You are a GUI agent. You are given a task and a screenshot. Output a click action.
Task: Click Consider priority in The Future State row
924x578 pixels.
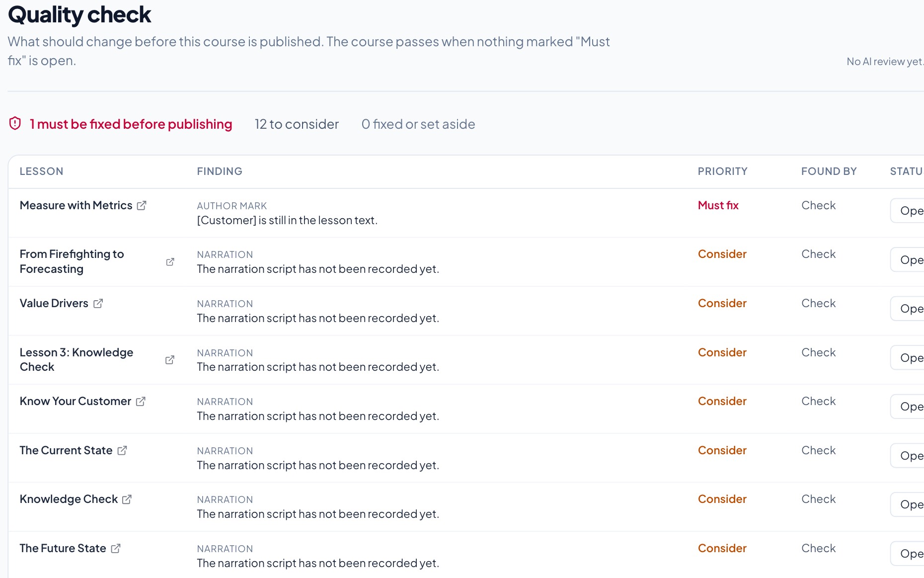(722, 548)
